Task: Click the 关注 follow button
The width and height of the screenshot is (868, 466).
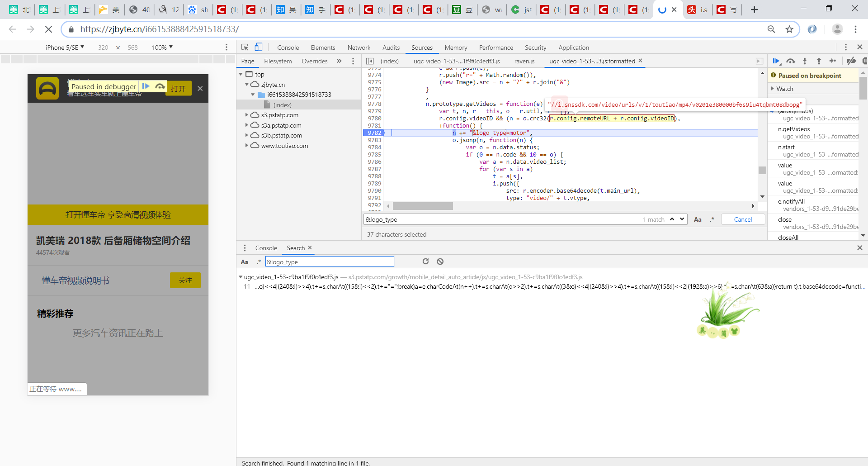Action: tap(185, 281)
